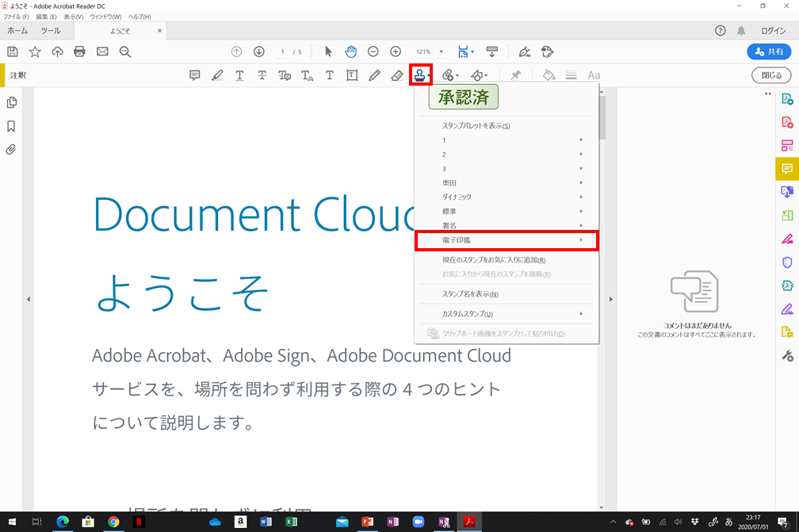The image size is (799, 532).
Task: View notifications bell
Action: (x=741, y=31)
